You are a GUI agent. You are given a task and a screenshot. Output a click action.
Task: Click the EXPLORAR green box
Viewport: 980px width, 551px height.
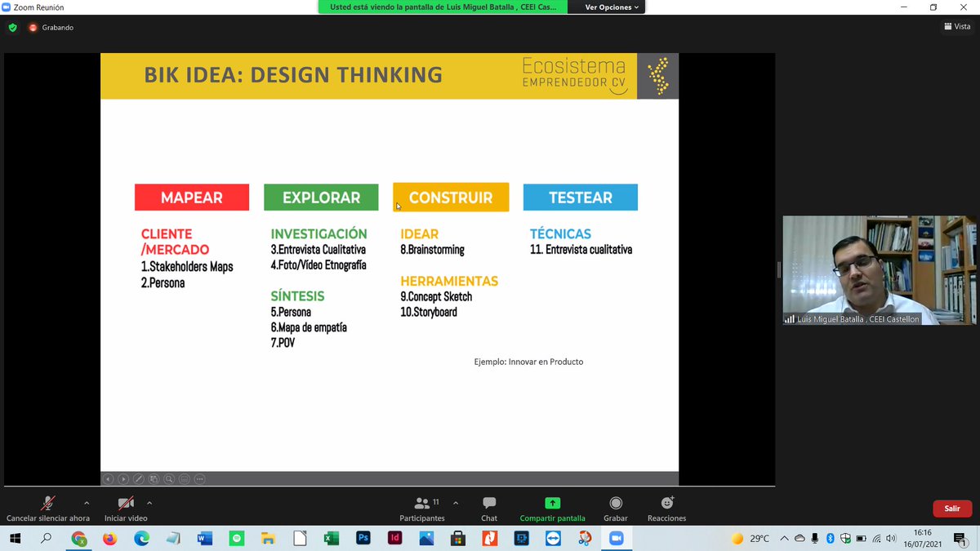321,198
